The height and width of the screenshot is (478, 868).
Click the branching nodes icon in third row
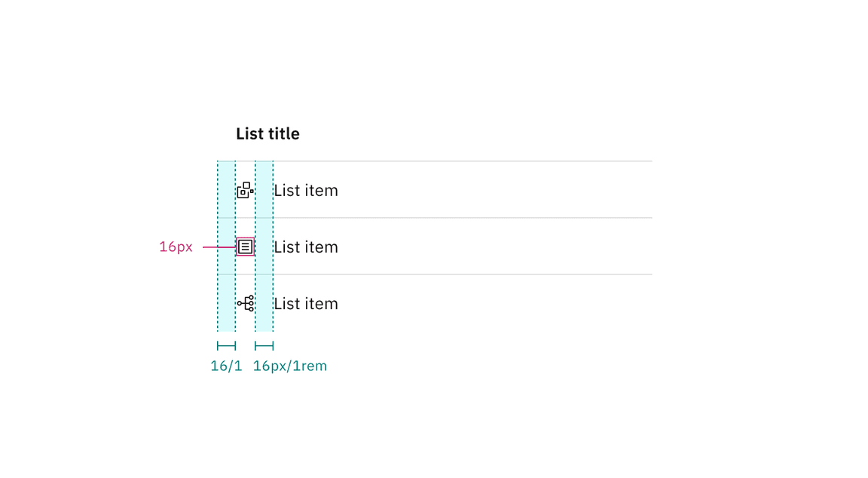pyautogui.click(x=246, y=303)
